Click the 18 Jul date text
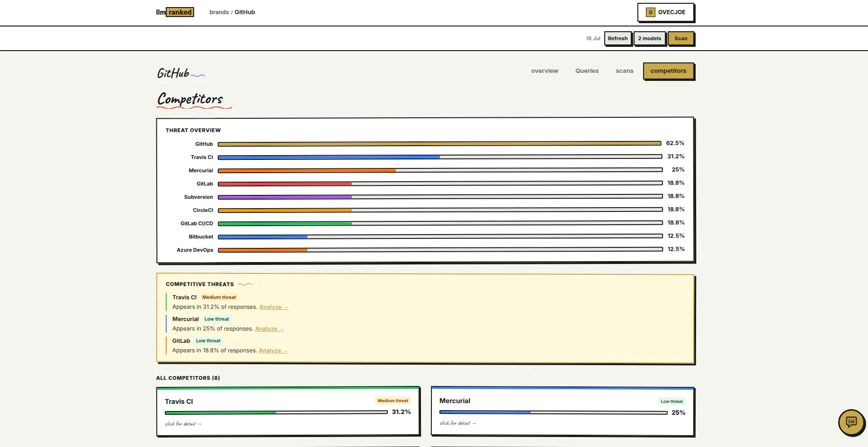Image resolution: width=868 pixels, height=447 pixels. point(593,38)
